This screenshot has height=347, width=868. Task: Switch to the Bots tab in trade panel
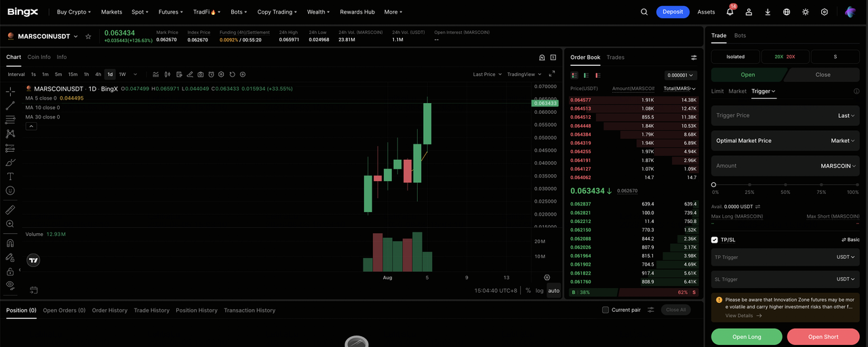[x=740, y=35]
